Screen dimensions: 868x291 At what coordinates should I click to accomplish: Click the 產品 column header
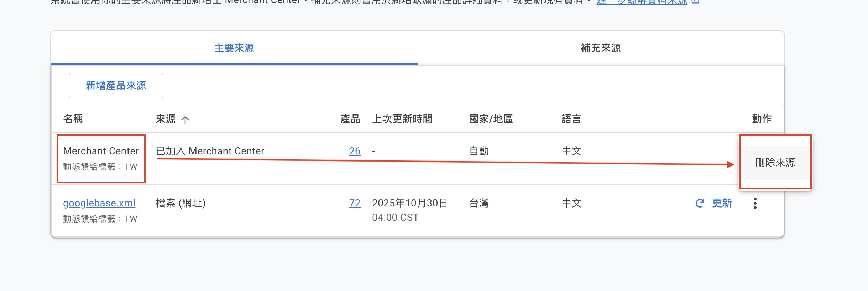(350, 119)
